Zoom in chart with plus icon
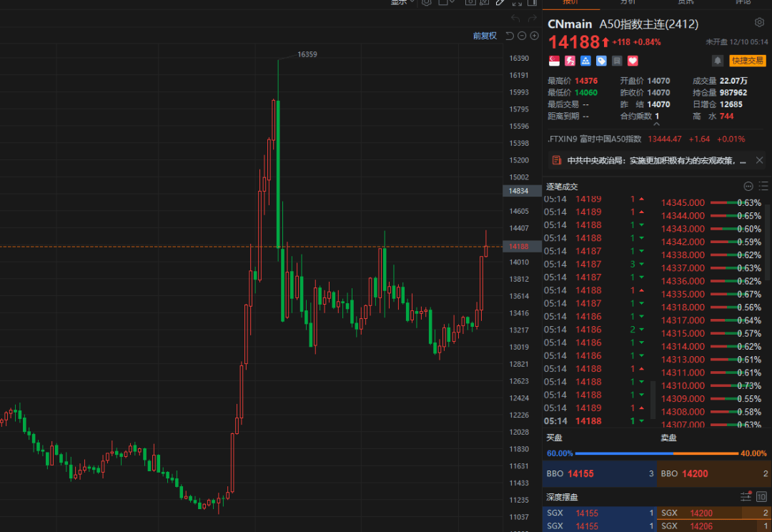Viewport: 772px width, 532px height. click(534, 36)
